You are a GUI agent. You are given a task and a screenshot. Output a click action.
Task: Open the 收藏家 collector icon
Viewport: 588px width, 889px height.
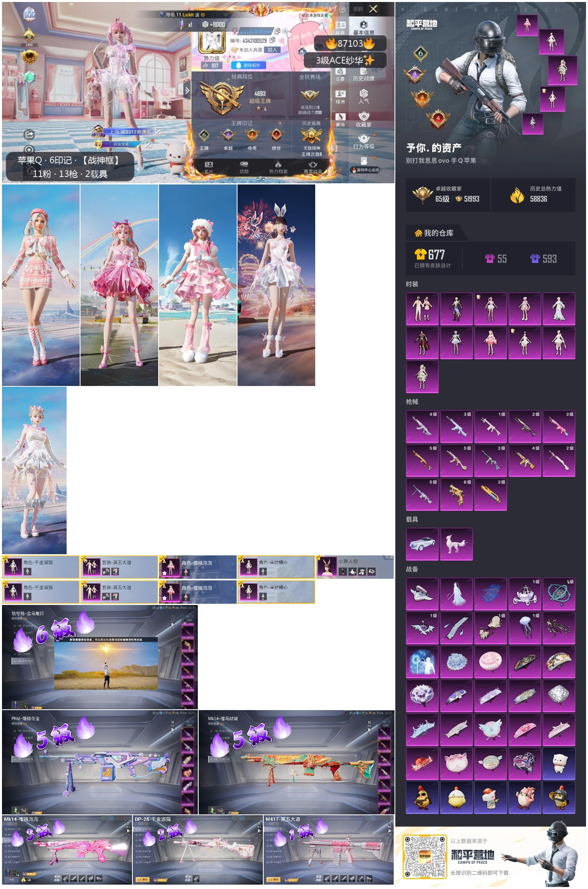point(363,116)
